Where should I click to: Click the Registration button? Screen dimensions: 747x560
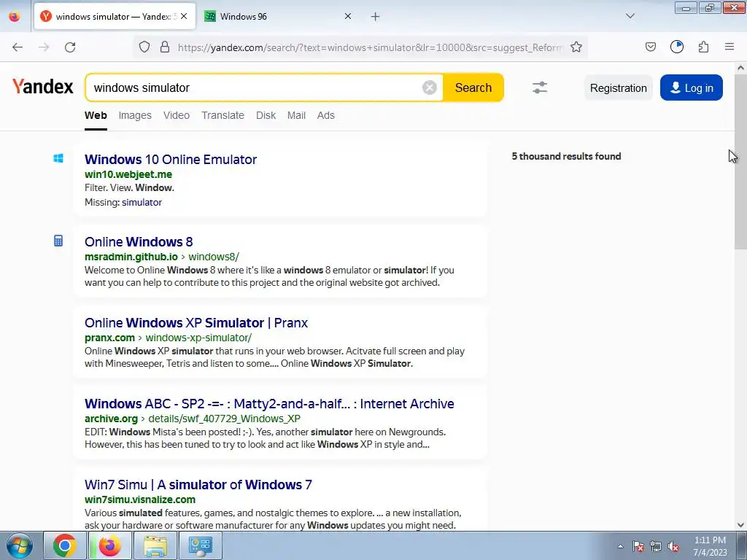[x=619, y=88]
